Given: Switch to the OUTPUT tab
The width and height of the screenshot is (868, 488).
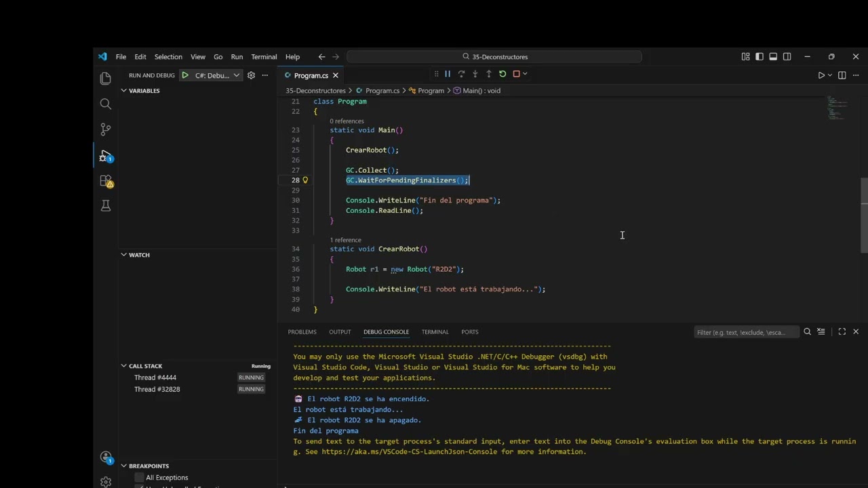Looking at the screenshot, I should (x=340, y=332).
